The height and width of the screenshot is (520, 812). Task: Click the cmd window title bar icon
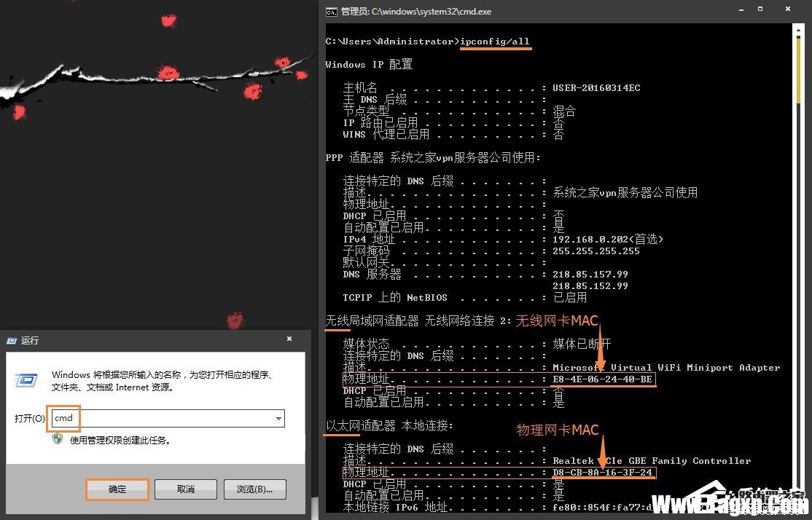pyautogui.click(x=331, y=12)
